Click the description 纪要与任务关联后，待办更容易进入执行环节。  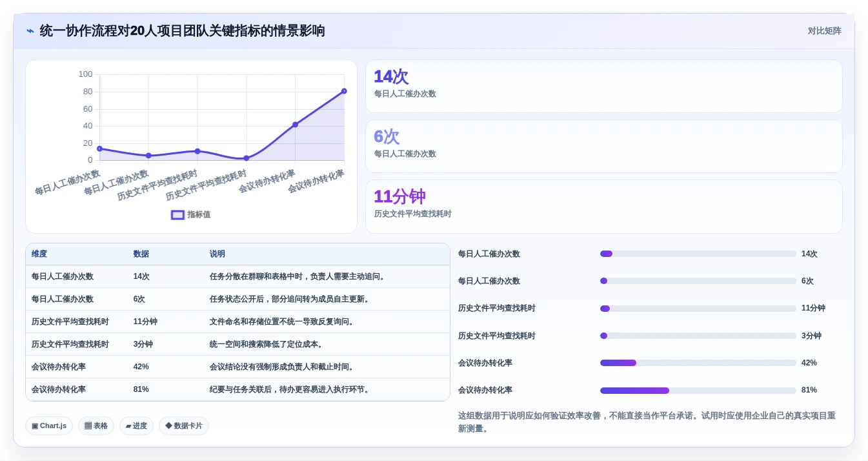click(x=291, y=389)
